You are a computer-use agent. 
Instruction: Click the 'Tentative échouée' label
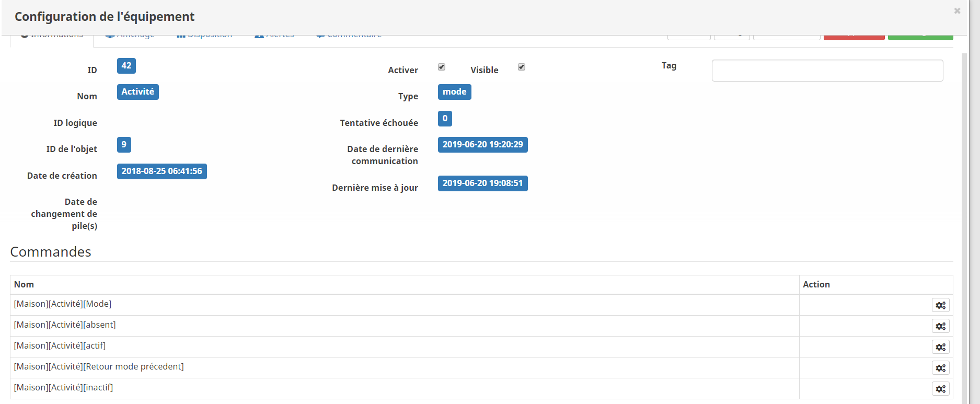click(x=379, y=123)
